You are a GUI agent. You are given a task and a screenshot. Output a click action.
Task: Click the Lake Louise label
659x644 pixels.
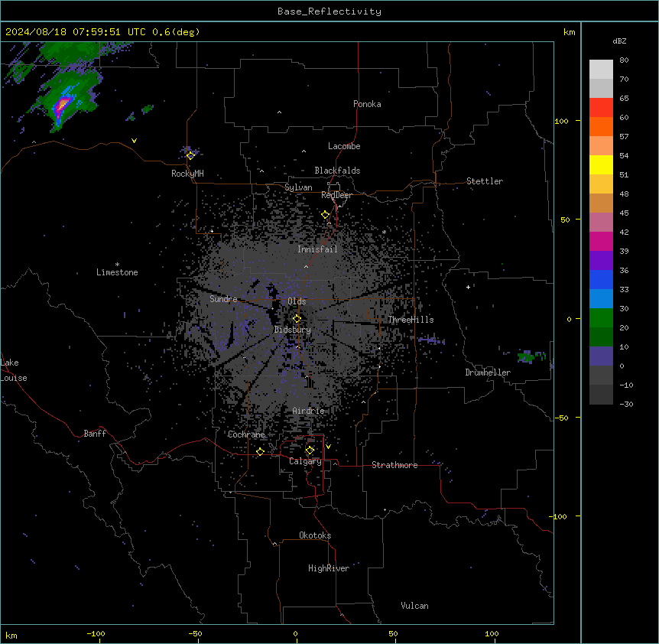pyautogui.click(x=14, y=370)
